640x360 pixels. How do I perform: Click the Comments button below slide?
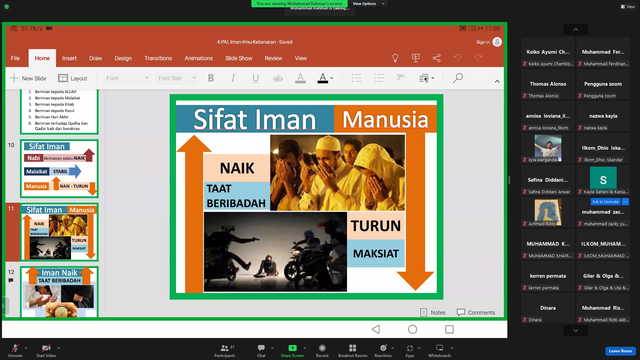tap(476, 312)
